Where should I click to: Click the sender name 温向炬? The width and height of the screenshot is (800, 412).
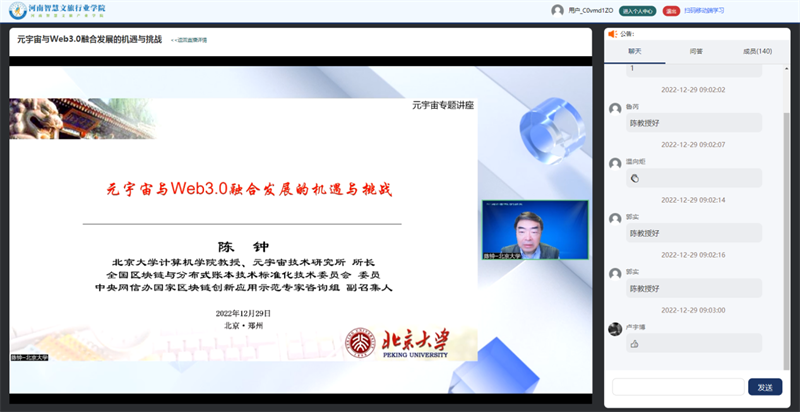(x=636, y=162)
